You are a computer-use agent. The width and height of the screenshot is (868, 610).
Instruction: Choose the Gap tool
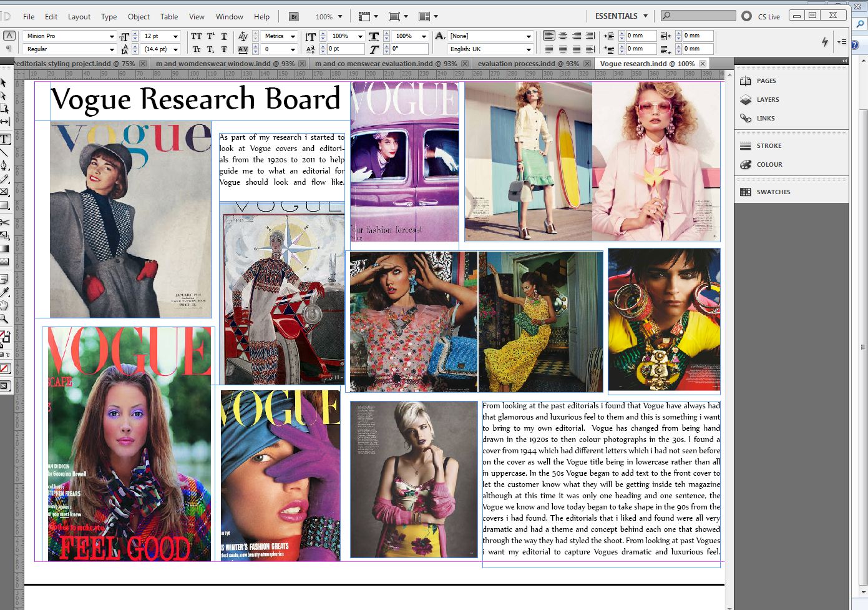click(x=4, y=122)
